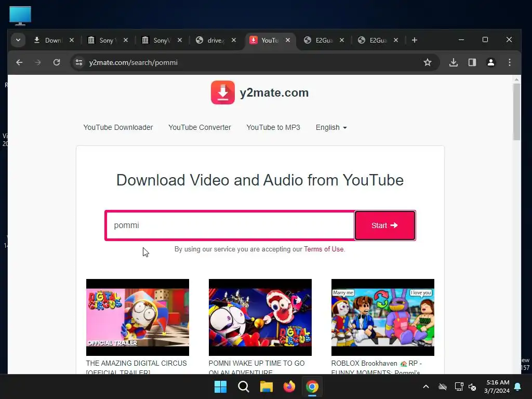
Task: Click the y2mate red download logo
Action: click(x=223, y=92)
